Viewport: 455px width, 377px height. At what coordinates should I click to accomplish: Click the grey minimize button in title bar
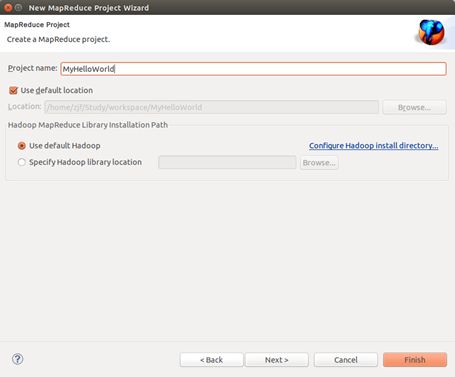pyautogui.click(x=19, y=7)
